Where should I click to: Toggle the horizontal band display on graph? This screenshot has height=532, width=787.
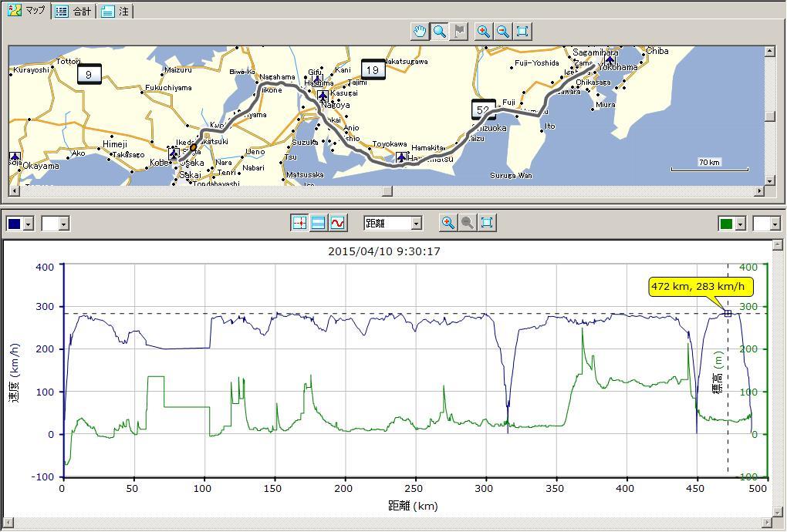319,223
